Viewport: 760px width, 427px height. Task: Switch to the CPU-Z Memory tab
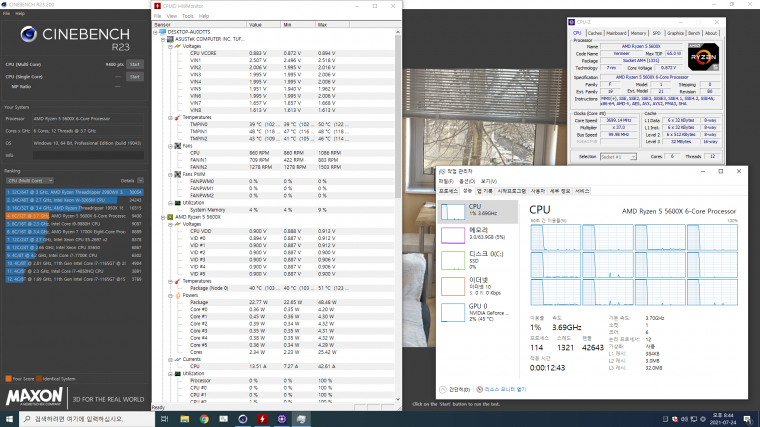tap(638, 33)
